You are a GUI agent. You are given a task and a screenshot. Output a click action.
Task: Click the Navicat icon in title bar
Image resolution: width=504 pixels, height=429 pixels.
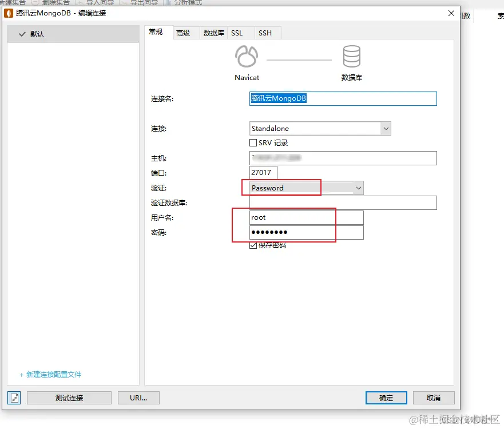pyautogui.click(x=9, y=13)
